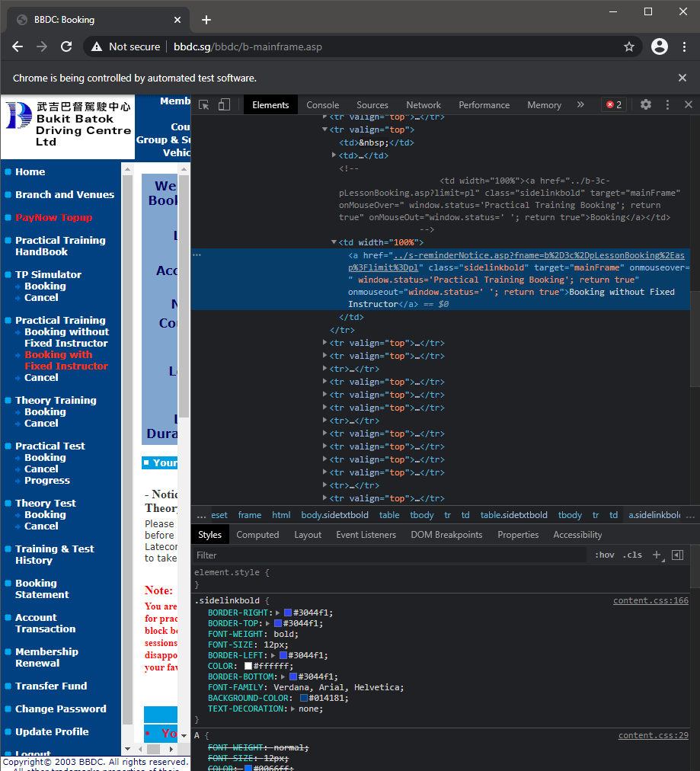
Task: Switch to the Console tab
Action: point(322,105)
